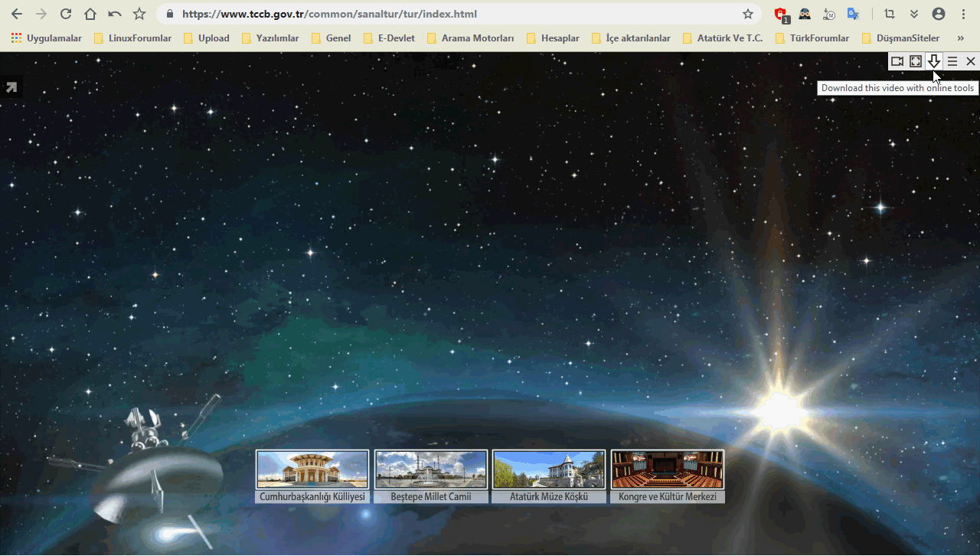Open the Uygulamalar apps shortcut
980x556 pixels.
(x=47, y=38)
